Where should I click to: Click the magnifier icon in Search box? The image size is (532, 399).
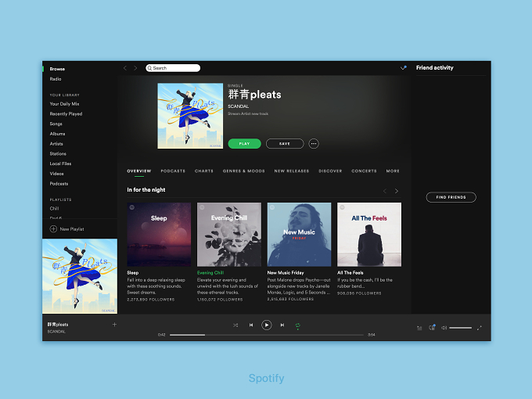(x=149, y=68)
